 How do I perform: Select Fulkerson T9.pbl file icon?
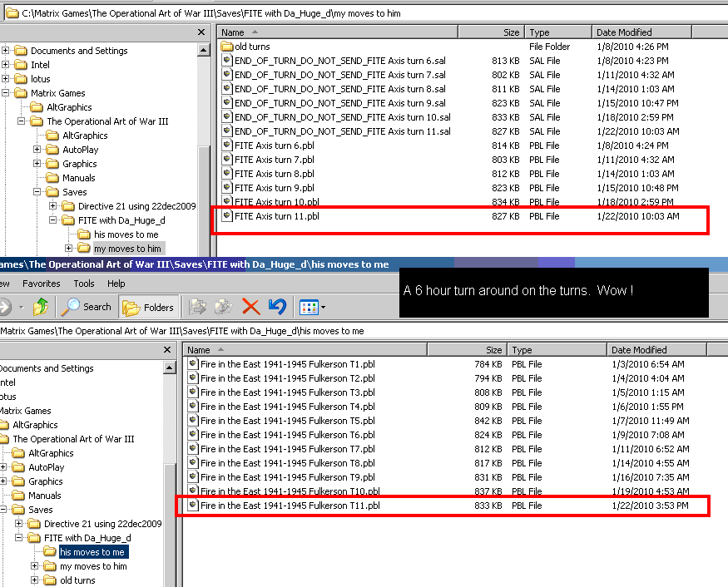click(193, 476)
